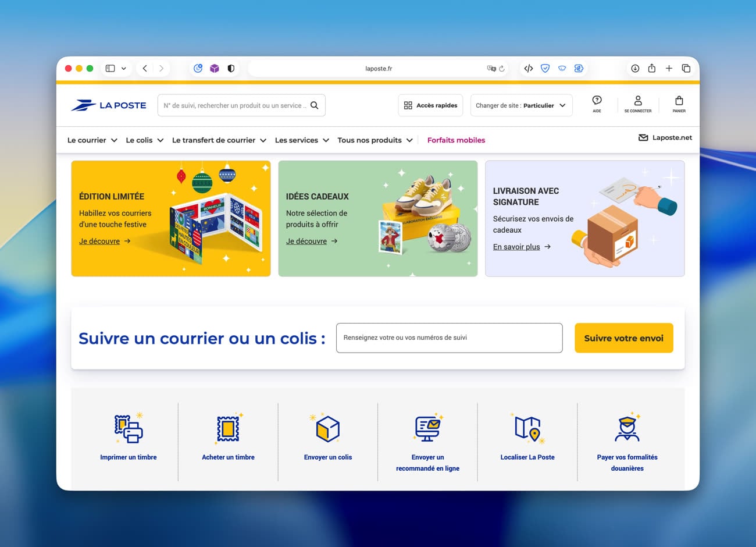Select Imprimer un timbre icon
This screenshot has width=756, height=547.
coord(129,429)
